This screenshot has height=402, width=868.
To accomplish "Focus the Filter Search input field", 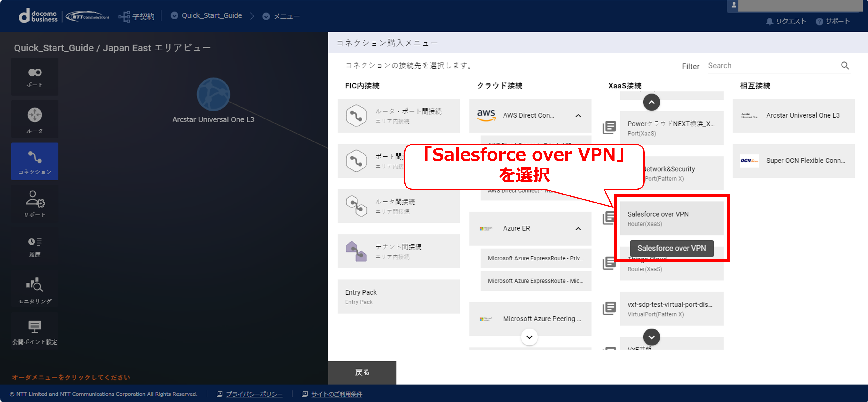I will (x=773, y=66).
